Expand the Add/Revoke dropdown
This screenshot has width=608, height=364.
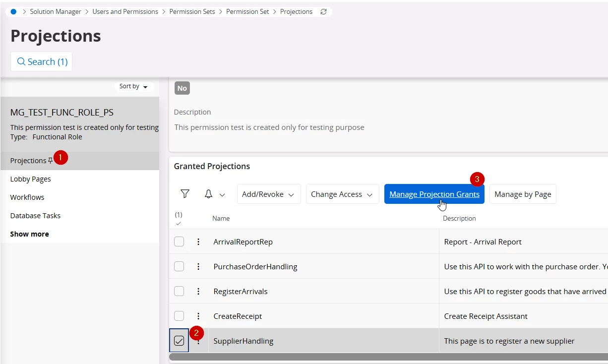tap(268, 194)
